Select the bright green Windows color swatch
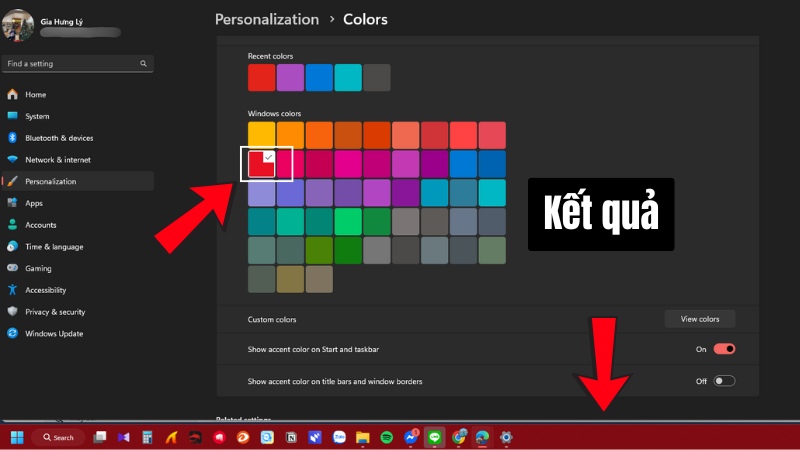The height and width of the screenshot is (450, 800). [348, 221]
